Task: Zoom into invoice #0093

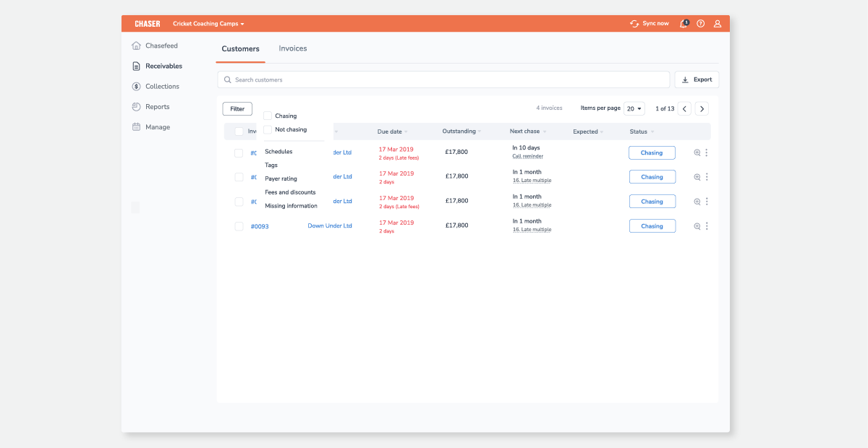Action: click(697, 226)
